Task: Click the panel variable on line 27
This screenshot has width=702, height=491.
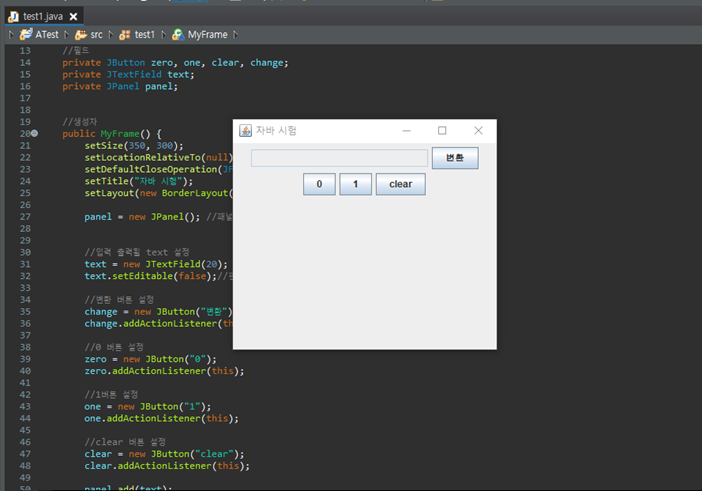Action: [x=98, y=217]
